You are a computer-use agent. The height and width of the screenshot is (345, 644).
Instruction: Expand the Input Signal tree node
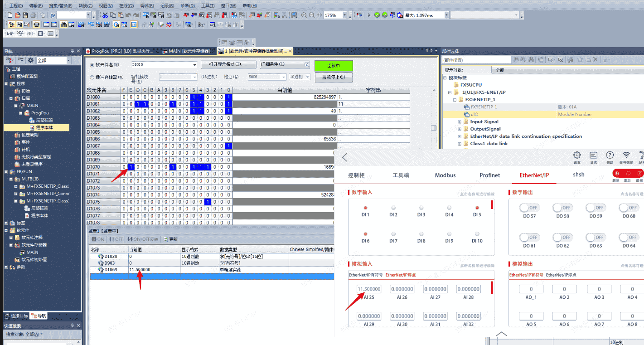pos(460,121)
